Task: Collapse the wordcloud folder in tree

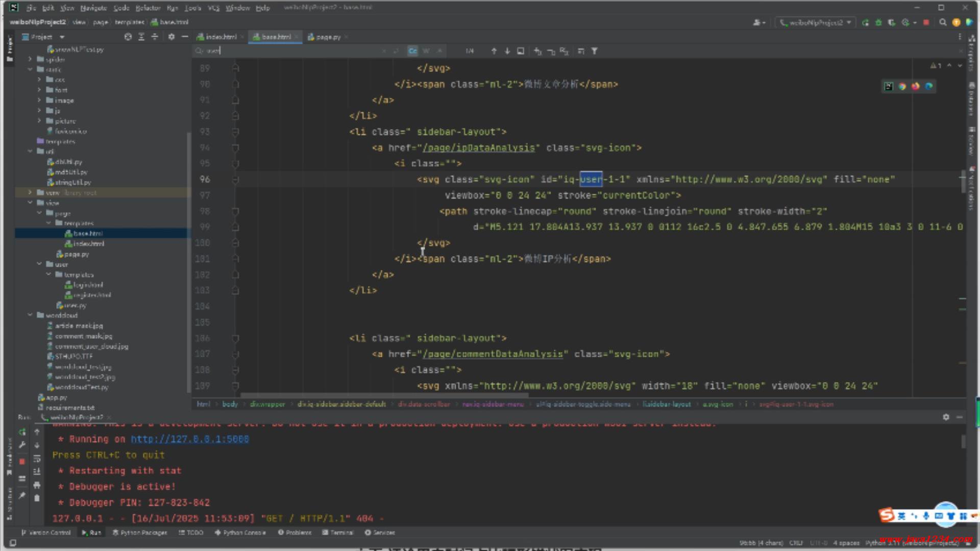Action: (x=30, y=315)
